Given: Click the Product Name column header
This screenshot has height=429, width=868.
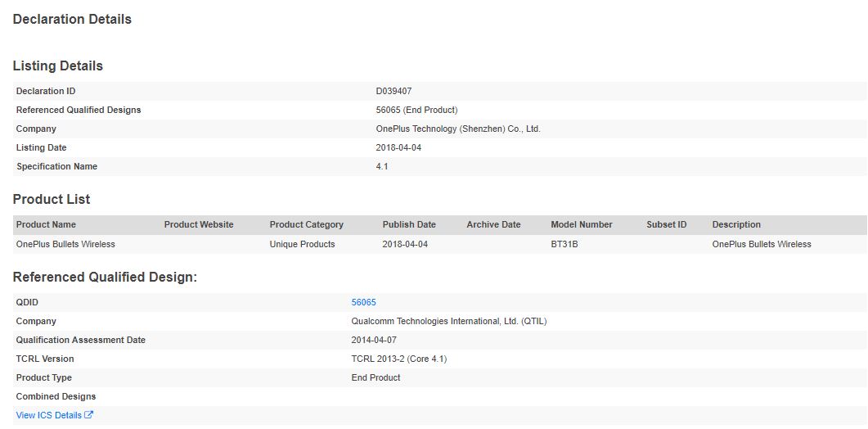Looking at the screenshot, I should (46, 224).
